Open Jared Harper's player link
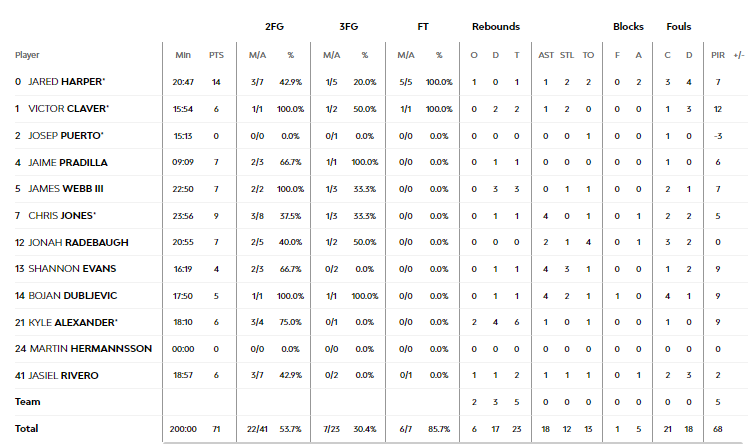This screenshot has width=752, height=444. (66, 82)
